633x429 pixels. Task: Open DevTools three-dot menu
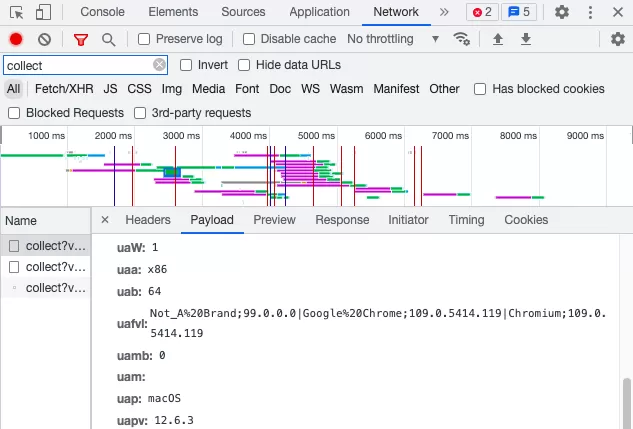590,12
